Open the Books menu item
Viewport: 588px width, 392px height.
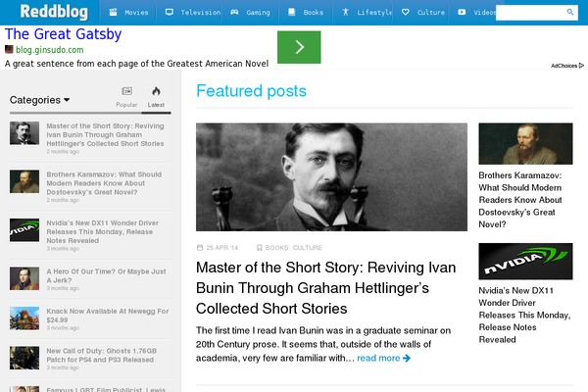[305, 13]
